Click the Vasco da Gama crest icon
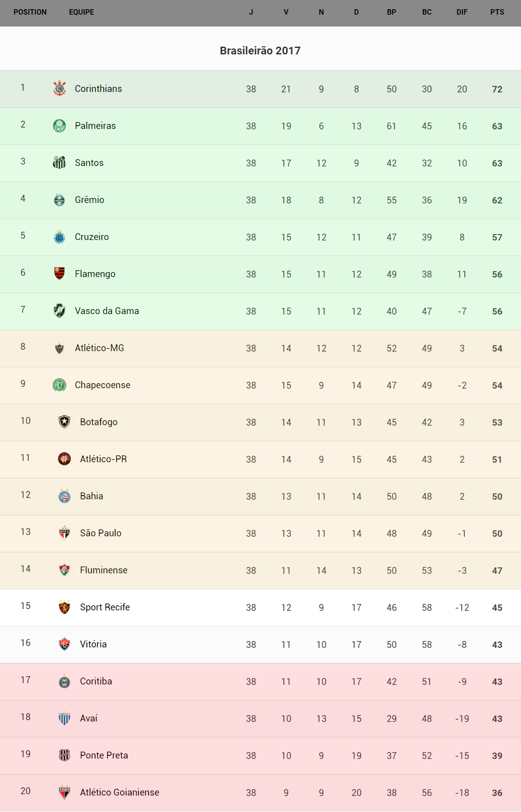 coord(59,310)
